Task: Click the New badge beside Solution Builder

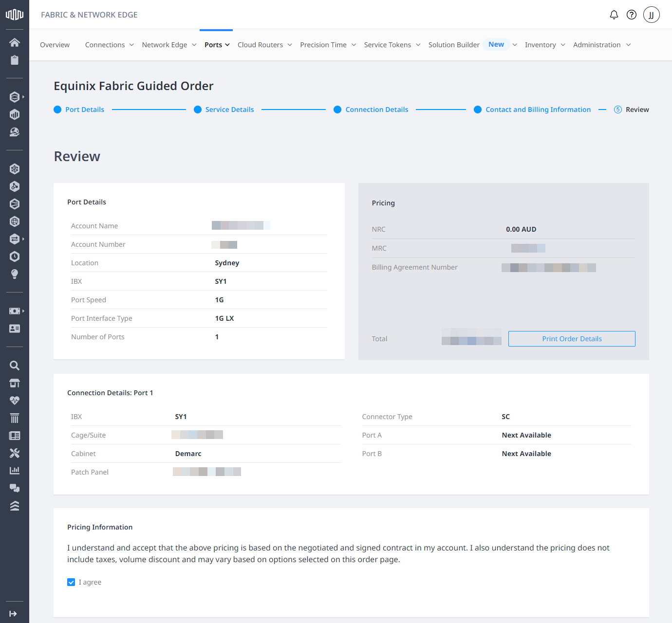Action: 496,44
